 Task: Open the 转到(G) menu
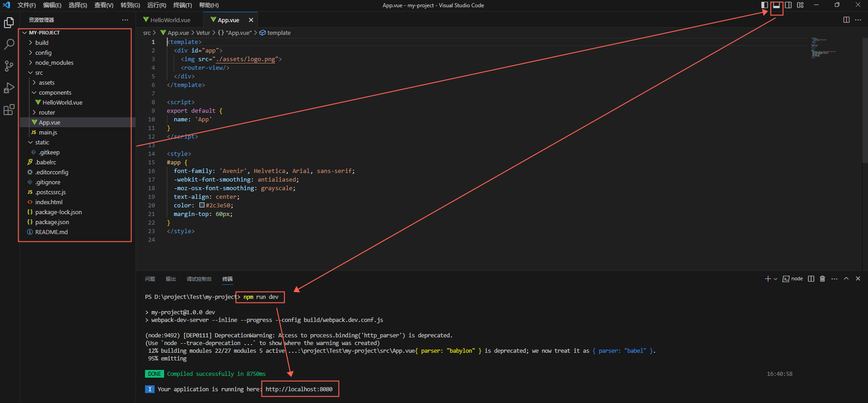tap(130, 5)
